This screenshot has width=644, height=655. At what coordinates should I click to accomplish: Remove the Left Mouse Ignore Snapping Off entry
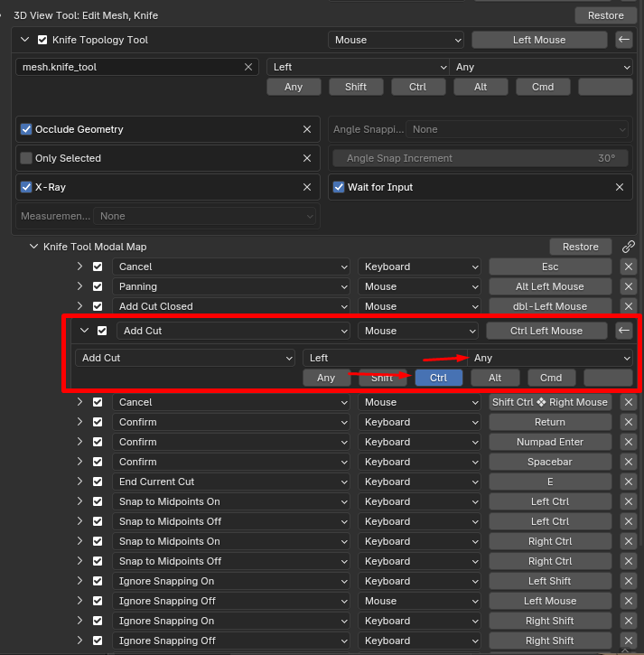tap(629, 601)
